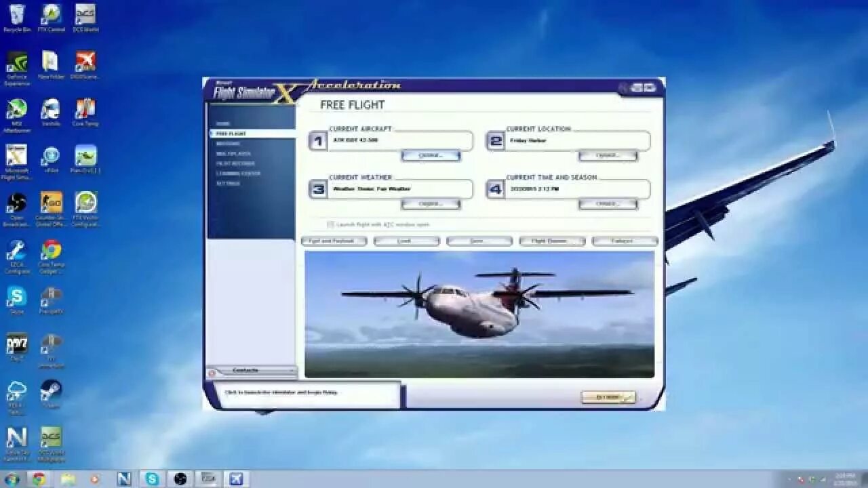Click the Weather Theme Fair Weather text
This screenshot has width=868, height=488.
tap(372, 189)
